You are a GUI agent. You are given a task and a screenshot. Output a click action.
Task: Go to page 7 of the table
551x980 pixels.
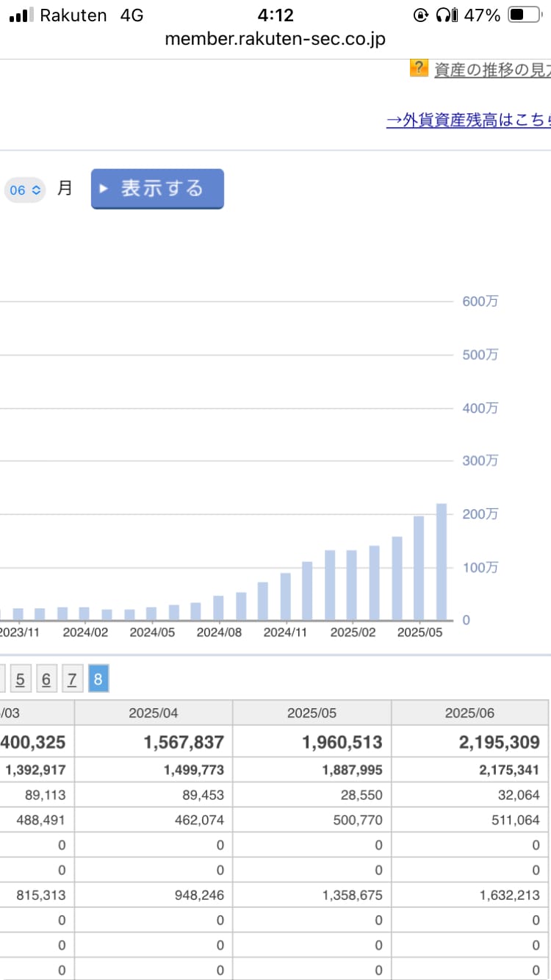(x=71, y=680)
